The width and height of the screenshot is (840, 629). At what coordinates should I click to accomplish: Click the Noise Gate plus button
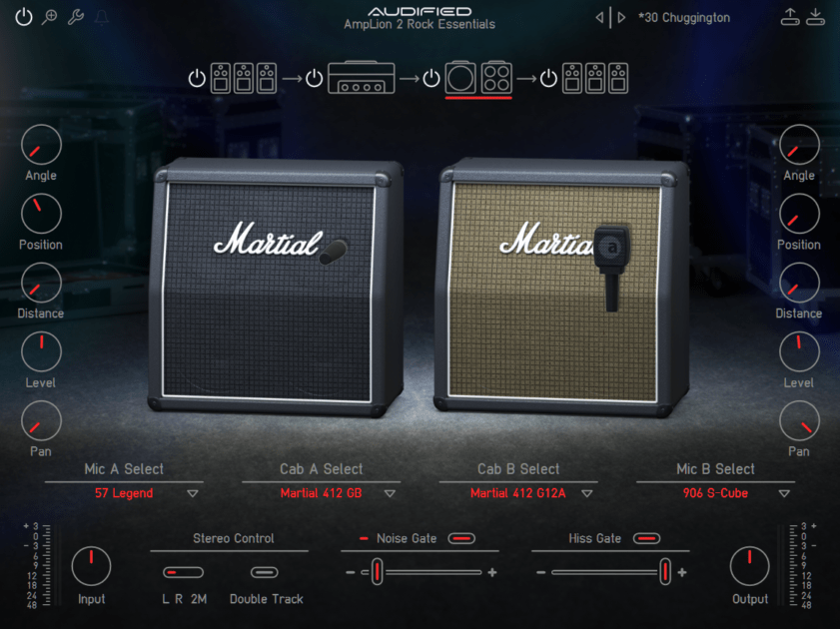tap(492, 572)
